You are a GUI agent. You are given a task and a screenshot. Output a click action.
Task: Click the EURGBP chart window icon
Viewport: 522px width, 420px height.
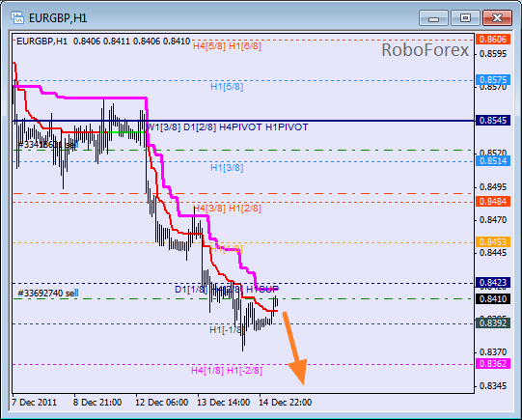click(17, 17)
